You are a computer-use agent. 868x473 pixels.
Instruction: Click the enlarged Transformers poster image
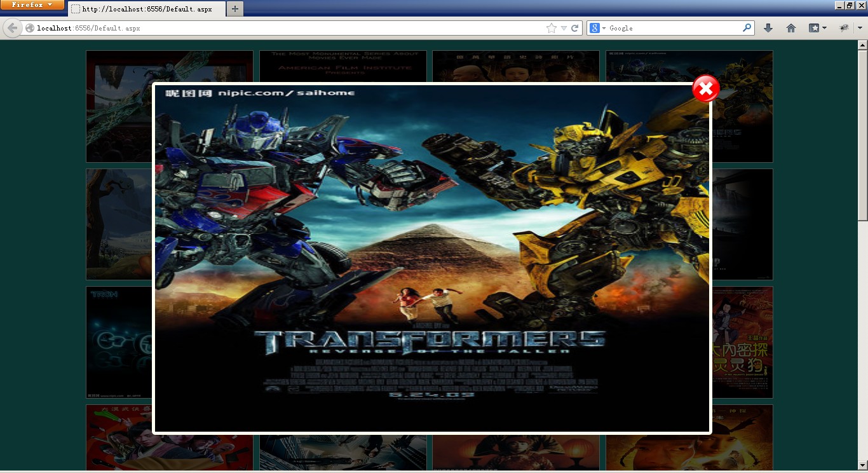click(x=432, y=258)
